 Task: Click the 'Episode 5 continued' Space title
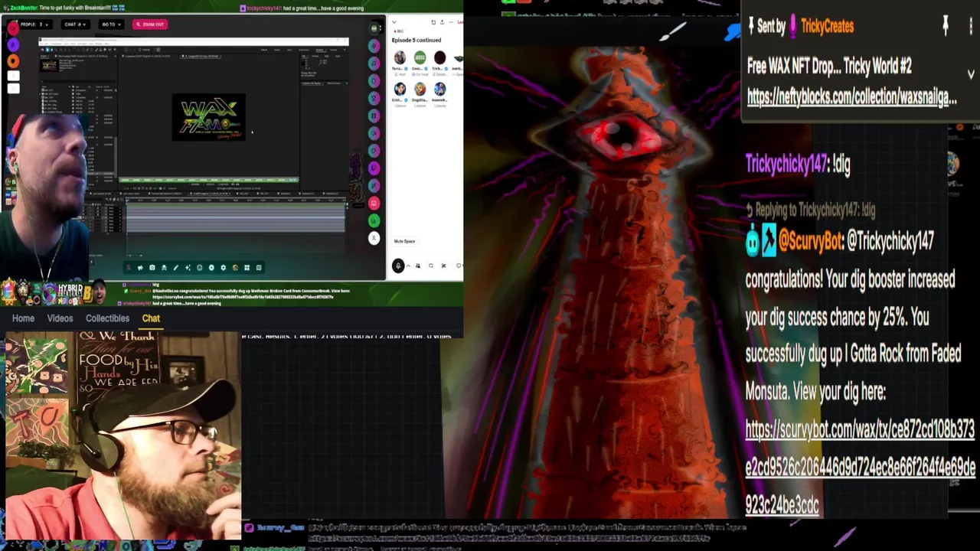coord(416,40)
